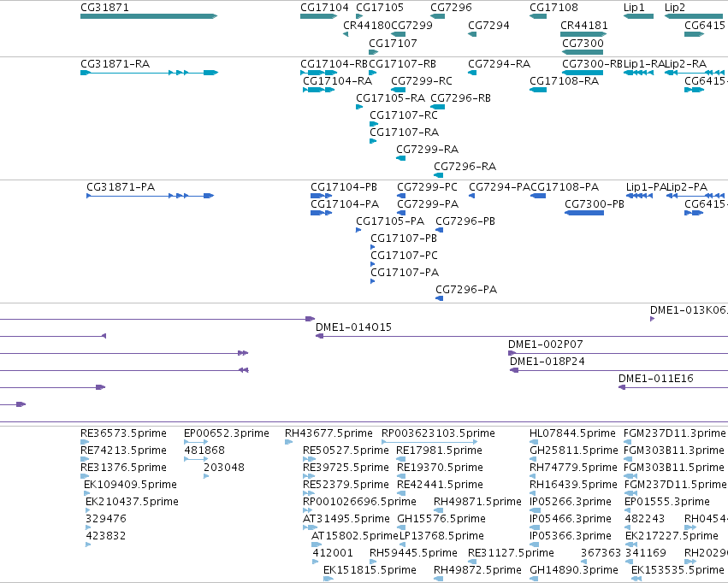
Task: Click the 'Lip2' gene-track label
Action: (x=675, y=8)
